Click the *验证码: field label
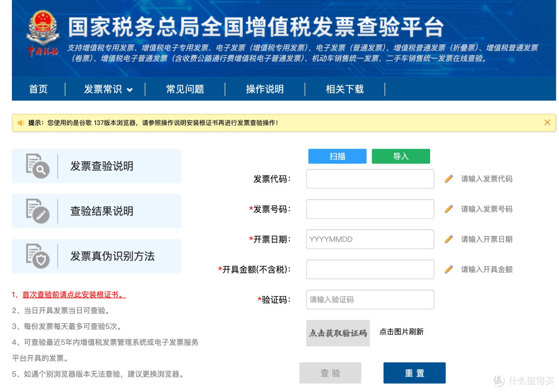 274,300
